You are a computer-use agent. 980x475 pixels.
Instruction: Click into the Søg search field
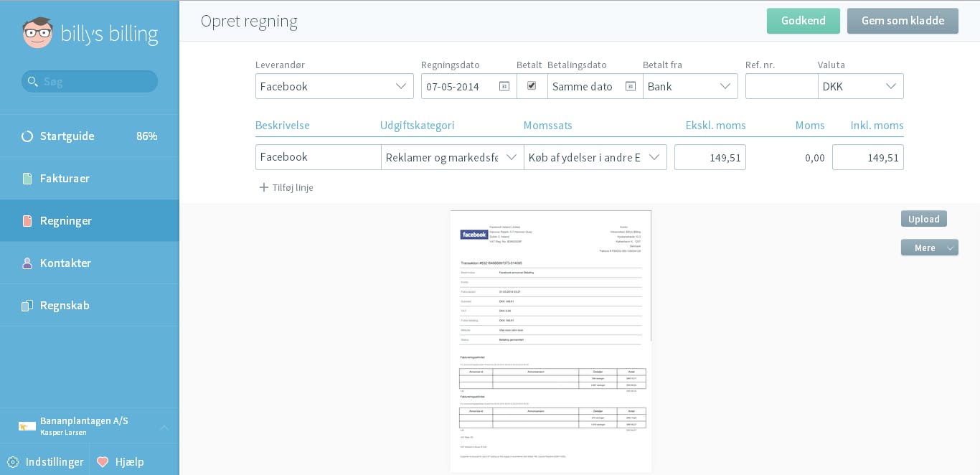tap(90, 81)
